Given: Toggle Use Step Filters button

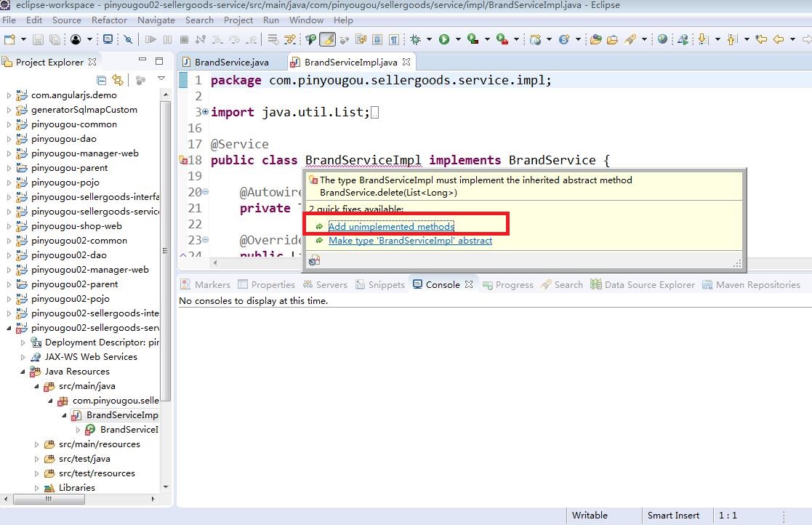Looking at the screenshot, I should coord(290,39).
